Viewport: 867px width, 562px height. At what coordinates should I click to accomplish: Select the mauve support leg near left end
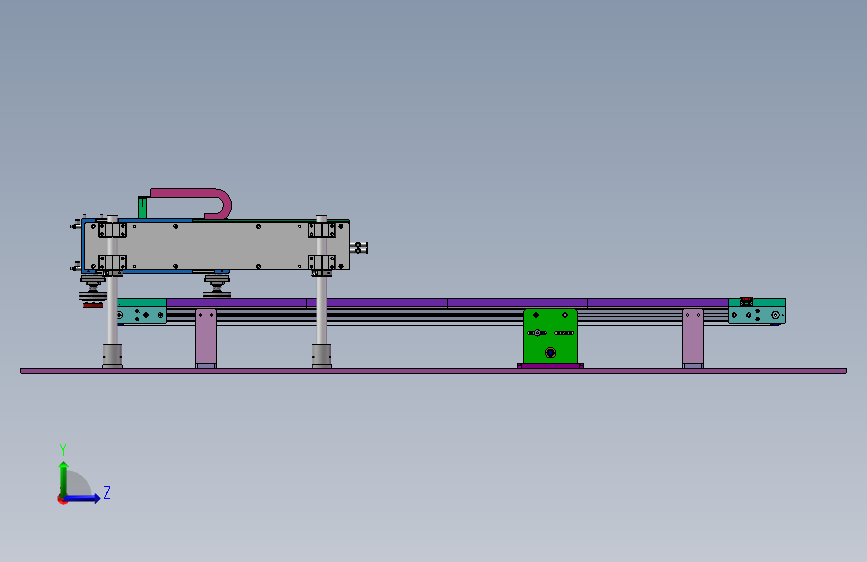pos(206,337)
